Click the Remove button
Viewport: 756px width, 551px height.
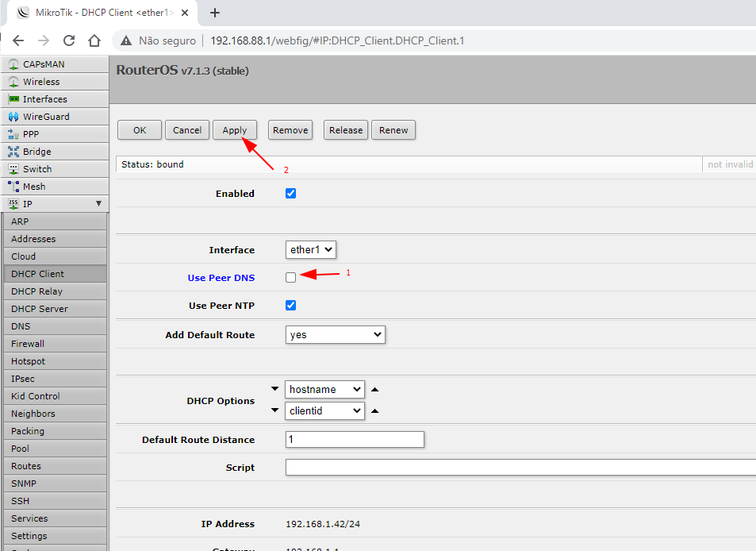click(x=290, y=129)
